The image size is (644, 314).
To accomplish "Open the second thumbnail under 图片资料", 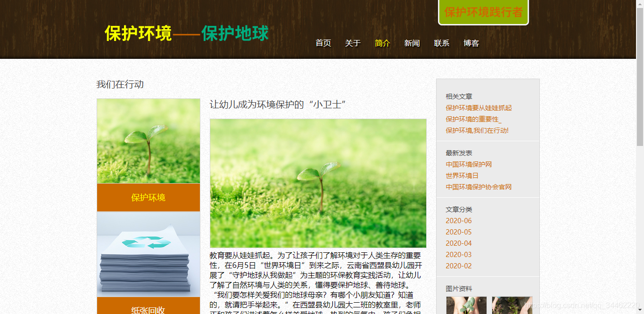I will (512, 305).
